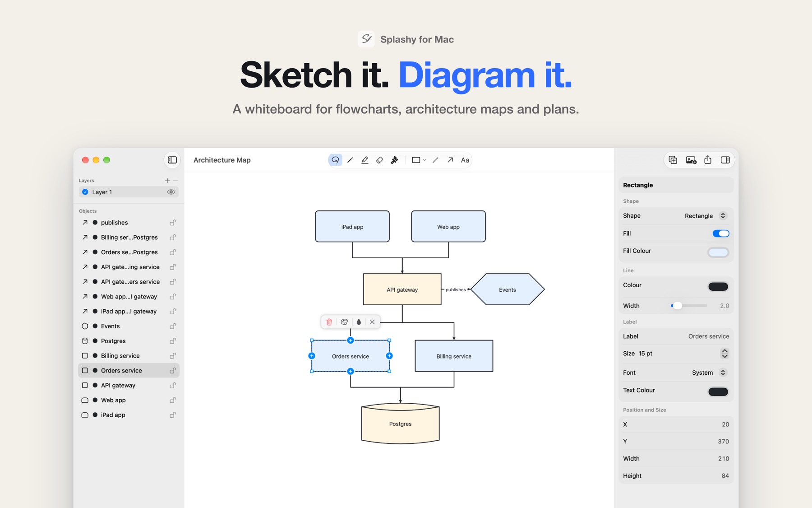
Task: Lock the Orders service object
Action: point(173,370)
